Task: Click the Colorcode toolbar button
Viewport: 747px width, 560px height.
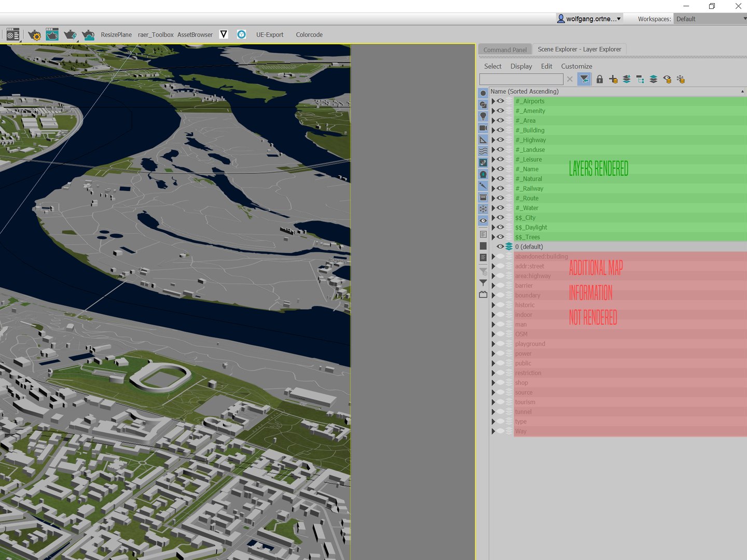Action: click(309, 35)
